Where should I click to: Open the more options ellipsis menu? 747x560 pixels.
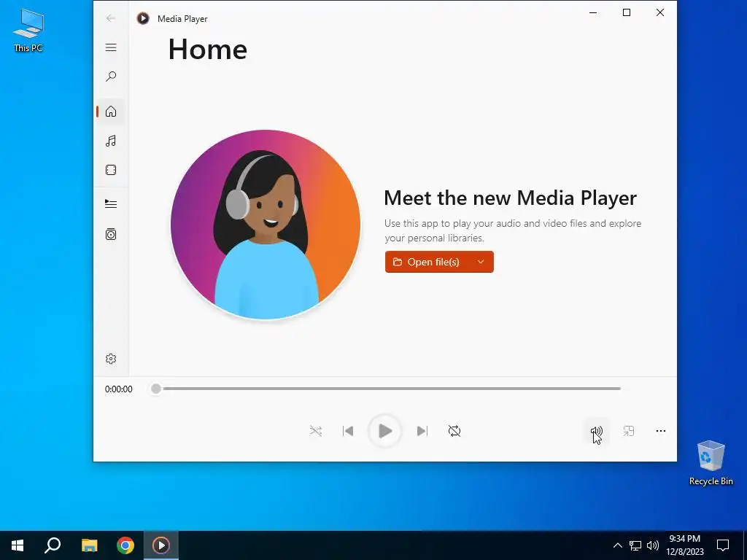(x=661, y=431)
